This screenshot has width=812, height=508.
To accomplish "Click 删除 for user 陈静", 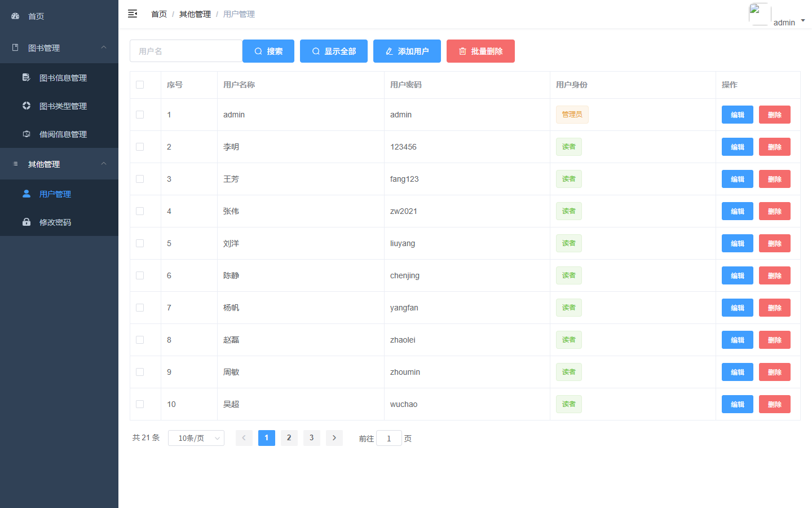I will [775, 275].
